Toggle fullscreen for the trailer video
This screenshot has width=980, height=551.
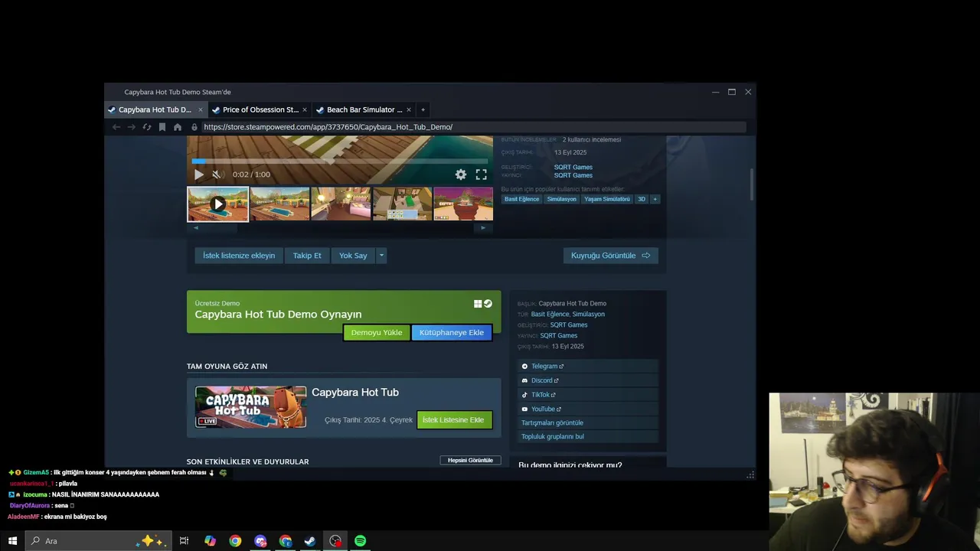tap(481, 174)
